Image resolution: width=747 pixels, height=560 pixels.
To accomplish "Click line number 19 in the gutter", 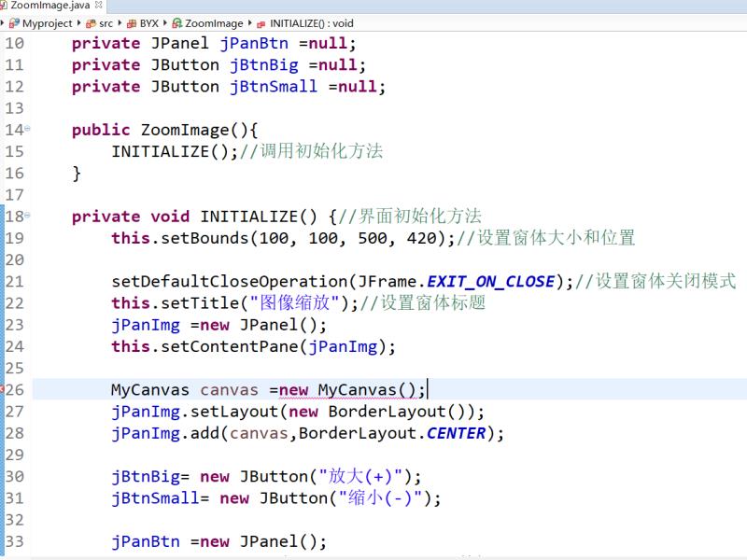I will tap(14, 238).
